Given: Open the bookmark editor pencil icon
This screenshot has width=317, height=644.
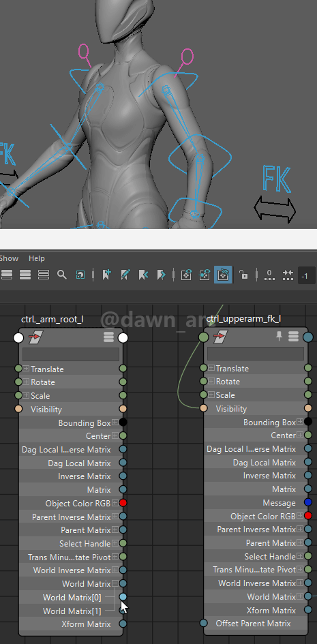Looking at the screenshot, I should coord(125,275).
